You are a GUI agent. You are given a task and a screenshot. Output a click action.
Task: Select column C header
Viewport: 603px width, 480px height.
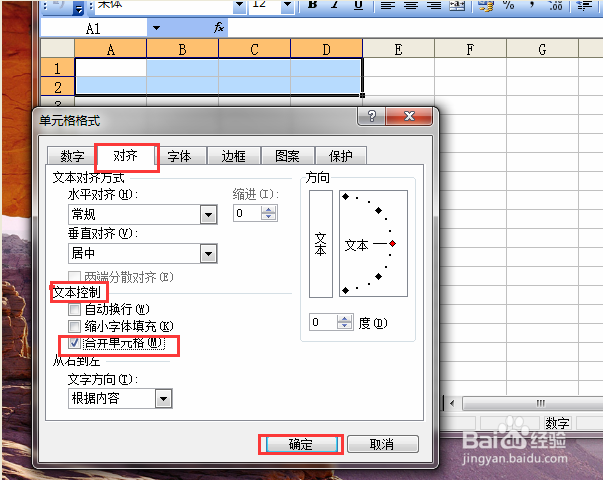pos(254,49)
